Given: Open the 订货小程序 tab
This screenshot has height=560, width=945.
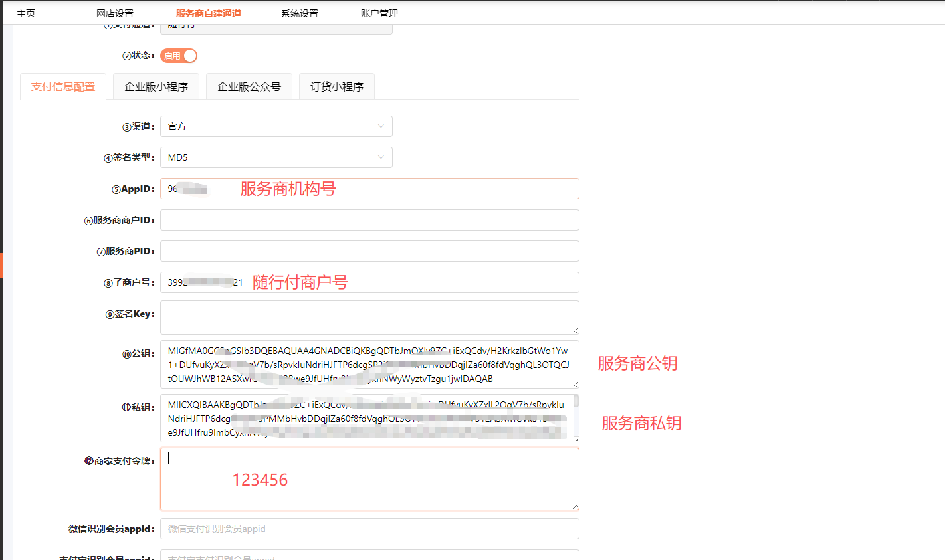Looking at the screenshot, I should (x=337, y=87).
